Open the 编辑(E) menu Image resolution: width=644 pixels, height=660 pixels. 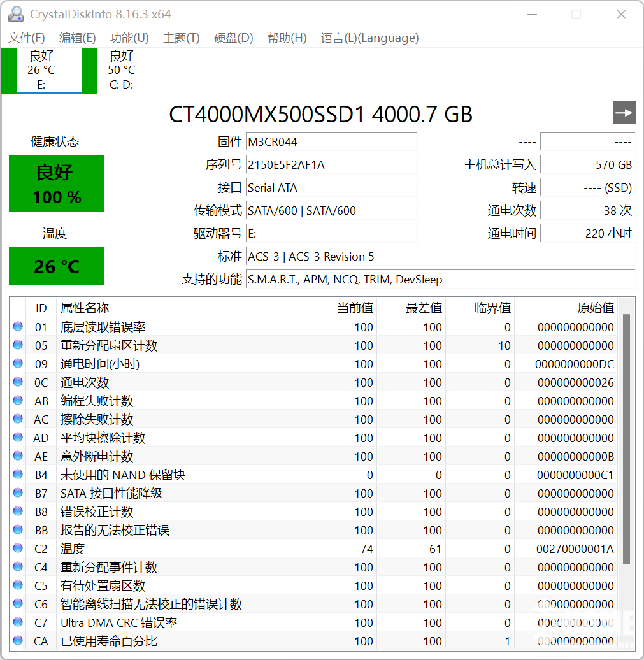(78, 38)
